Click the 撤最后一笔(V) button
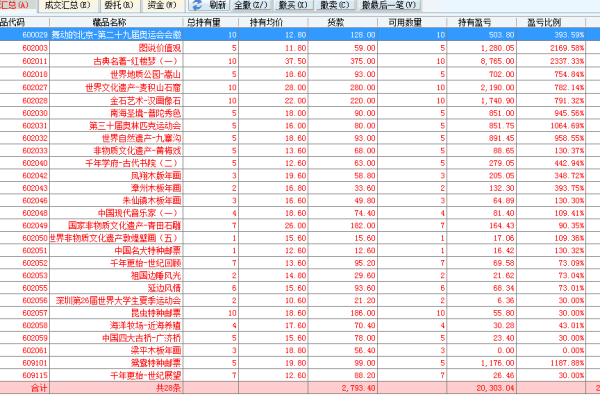 click(388, 5)
